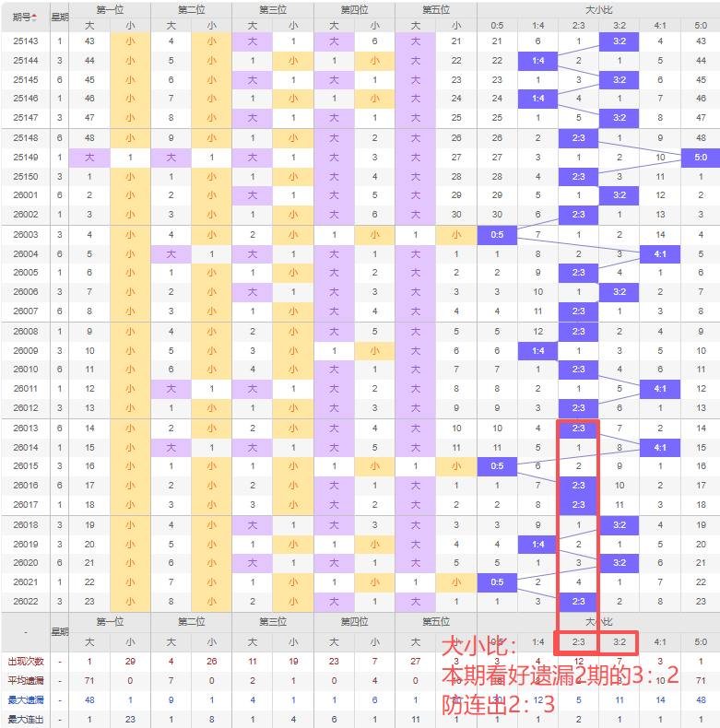Screen dimensions: 720x728
Task: Click 第五位 小 cell in row 26003
Action: (x=456, y=235)
